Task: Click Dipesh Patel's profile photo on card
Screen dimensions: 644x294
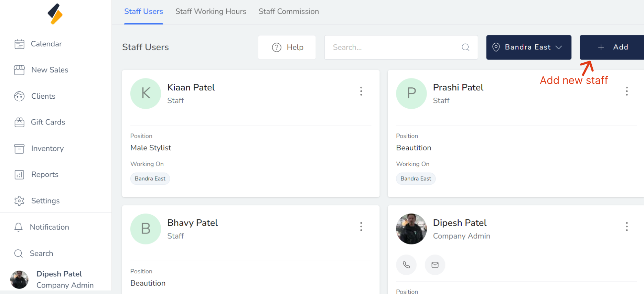Action: [x=411, y=229]
